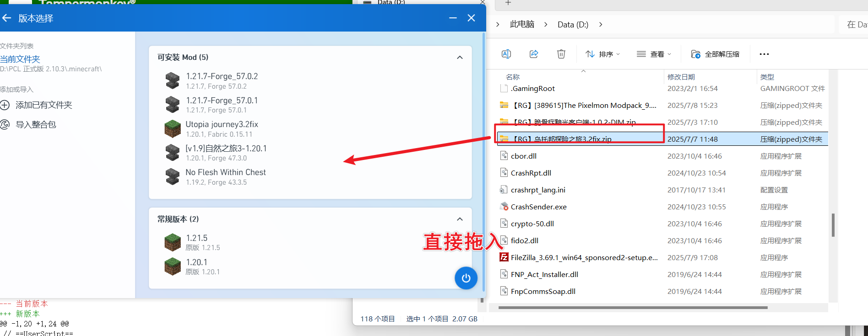Open the 排序 sort dropdown
The height and width of the screenshot is (336, 868).
click(x=603, y=54)
